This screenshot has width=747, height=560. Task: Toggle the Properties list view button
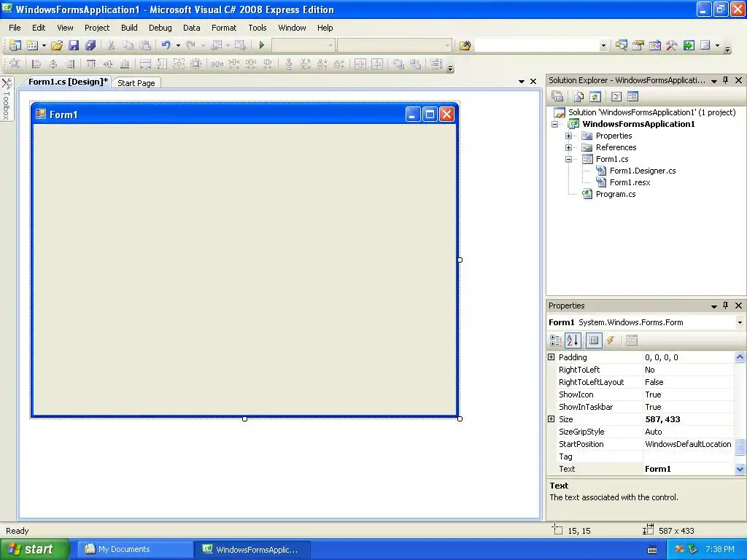point(594,340)
